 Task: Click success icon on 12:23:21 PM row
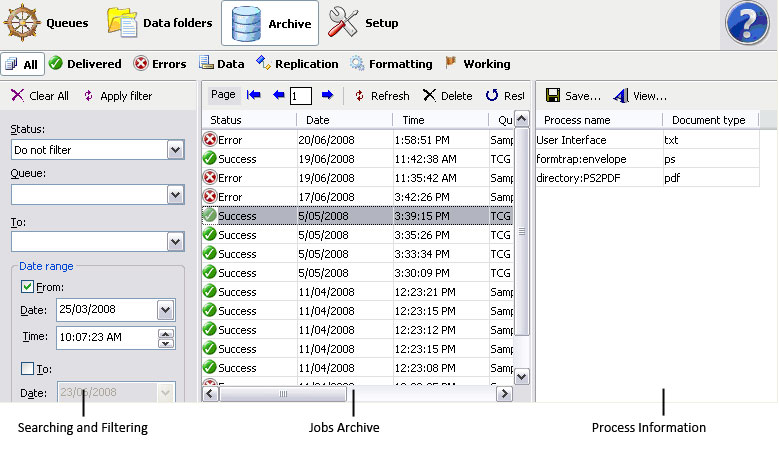click(210, 291)
